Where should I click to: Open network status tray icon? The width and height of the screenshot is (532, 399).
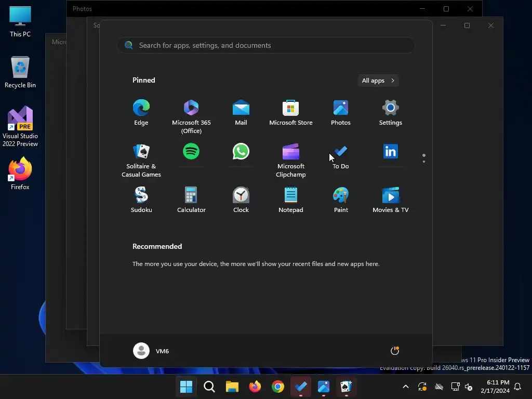pyautogui.click(x=455, y=387)
